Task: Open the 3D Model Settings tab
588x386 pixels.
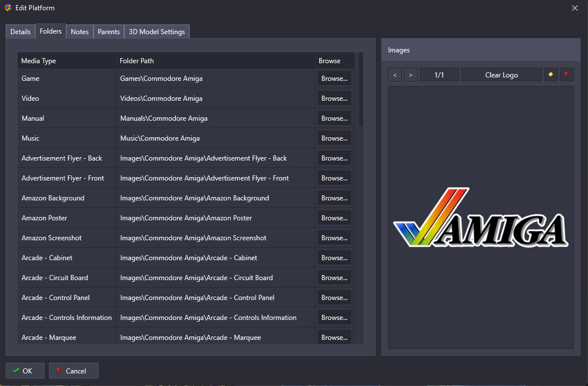Action: [x=157, y=31]
